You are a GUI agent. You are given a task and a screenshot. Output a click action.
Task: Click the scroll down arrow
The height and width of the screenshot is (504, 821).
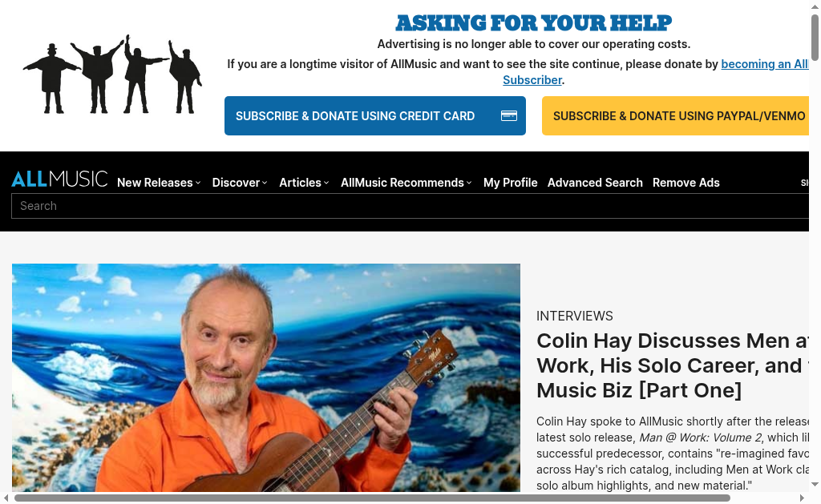click(815, 485)
